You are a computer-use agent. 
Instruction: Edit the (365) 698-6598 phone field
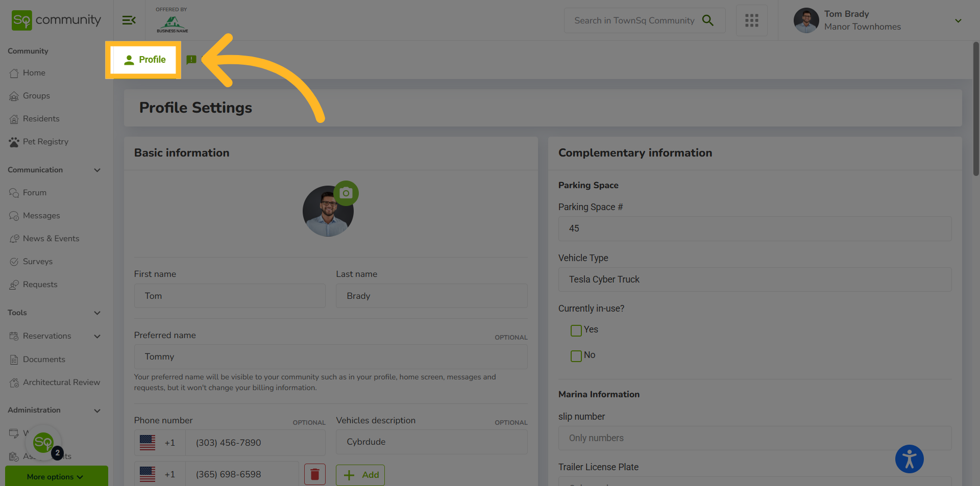242,474
